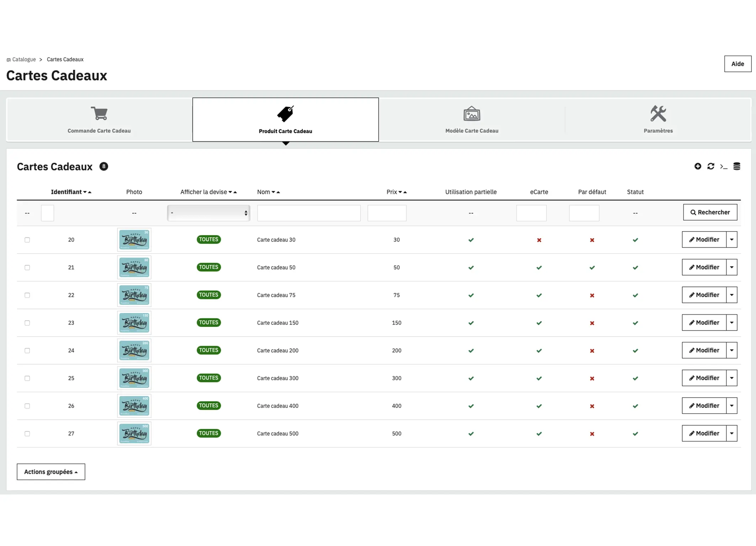Toggle Utilisation partielle check for Carte cadeau 500

click(x=471, y=434)
